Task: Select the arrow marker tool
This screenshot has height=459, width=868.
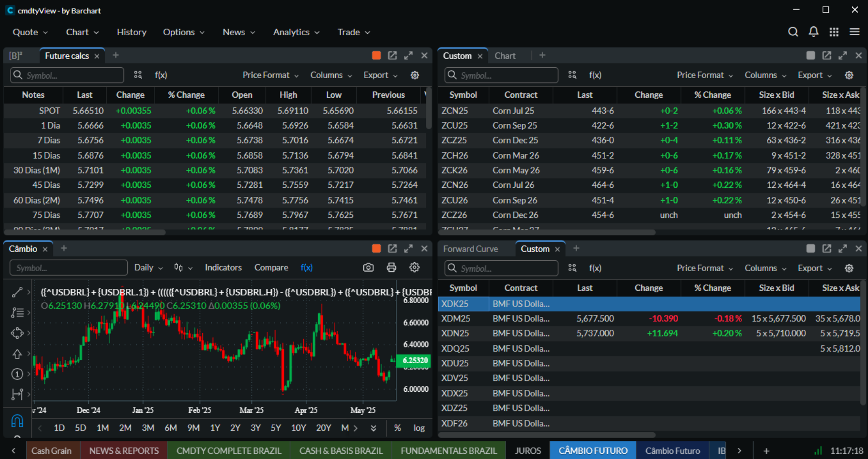Action: pyautogui.click(x=17, y=354)
